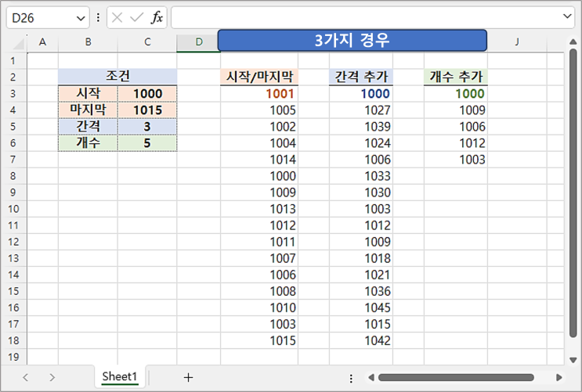
Task: Click the next sheet navigation arrow
Action: pyautogui.click(x=52, y=377)
